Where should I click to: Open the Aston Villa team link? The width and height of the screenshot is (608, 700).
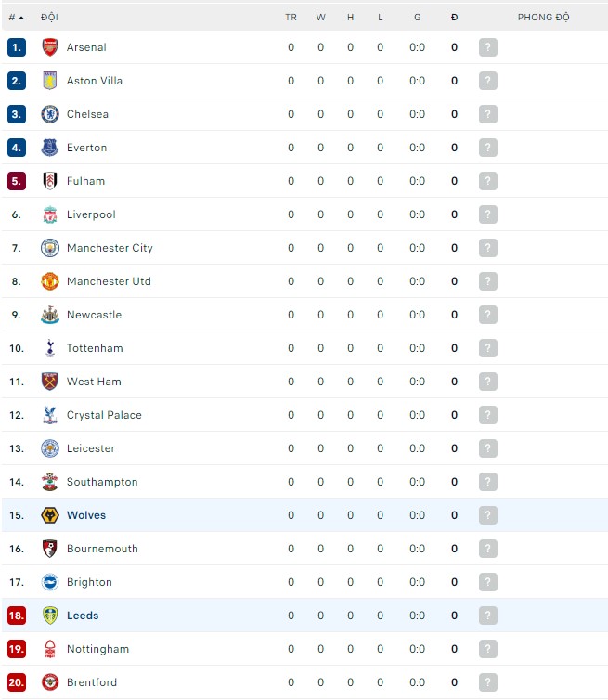pos(95,81)
